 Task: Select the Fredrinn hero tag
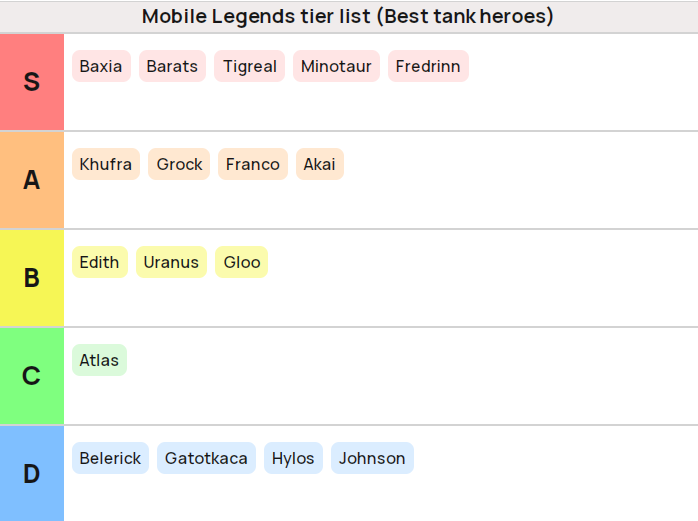coord(428,66)
